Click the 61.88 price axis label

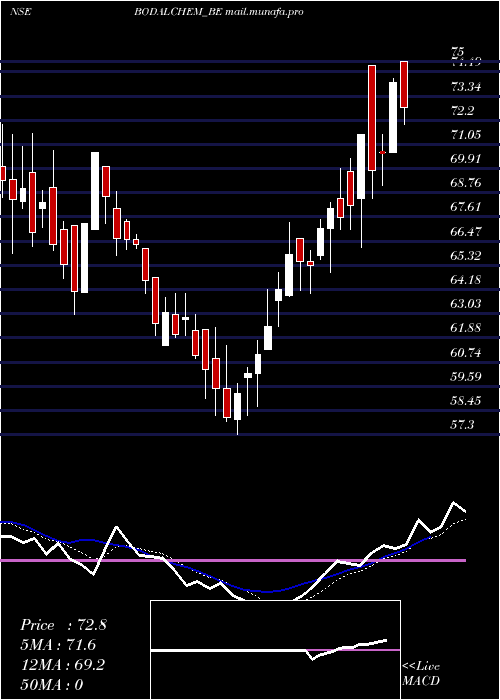pyautogui.click(x=467, y=328)
